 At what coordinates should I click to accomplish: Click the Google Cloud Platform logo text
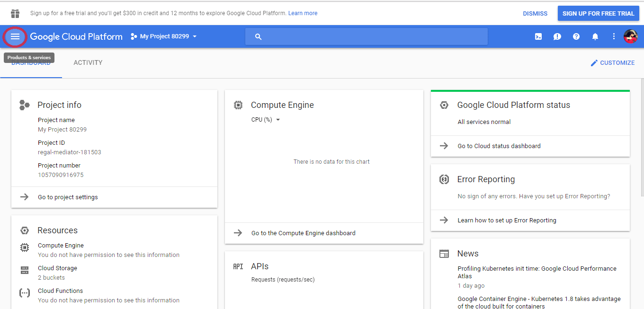pos(76,36)
